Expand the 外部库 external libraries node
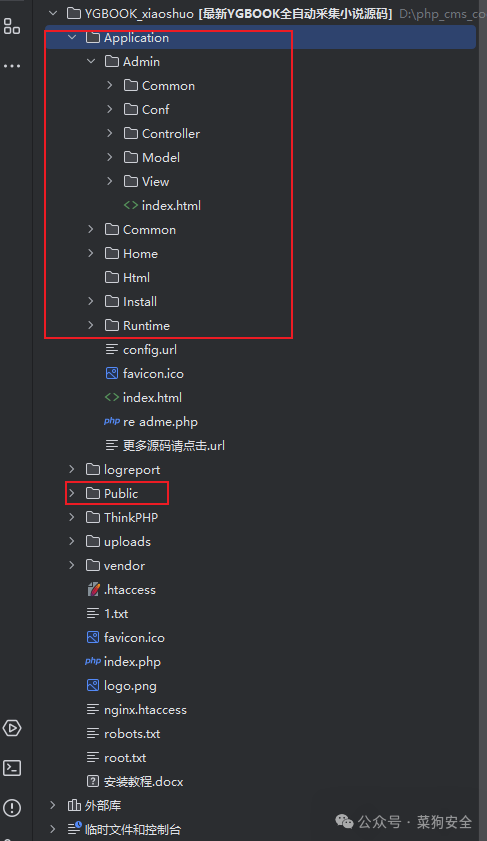Image resolution: width=487 pixels, height=841 pixels. pos(53,805)
